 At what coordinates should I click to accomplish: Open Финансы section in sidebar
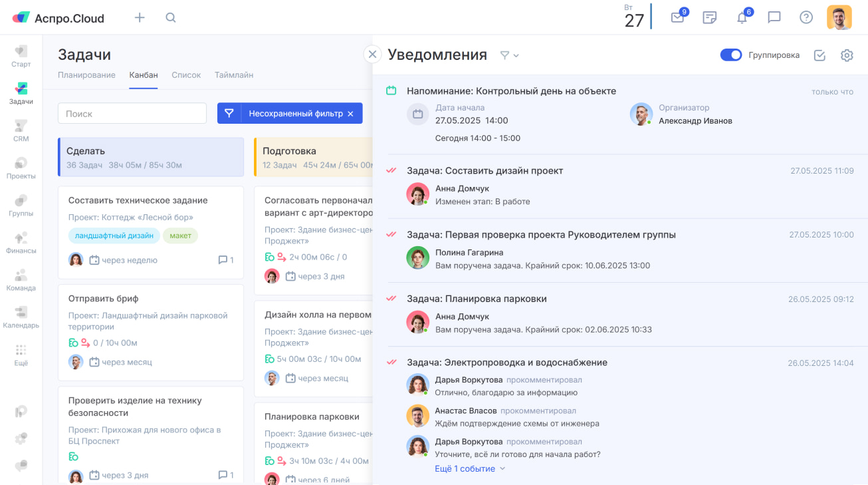[21, 242]
